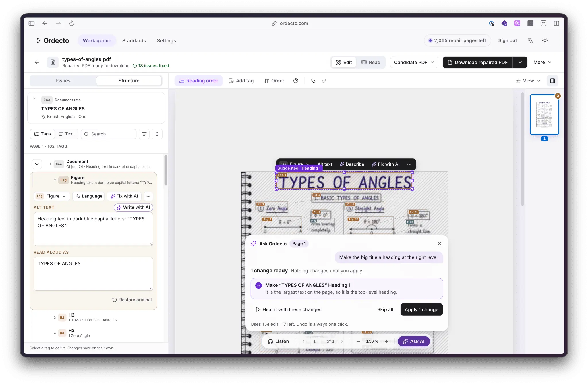
Task: Toggle the browser sidebar icon
Action: click(32, 23)
